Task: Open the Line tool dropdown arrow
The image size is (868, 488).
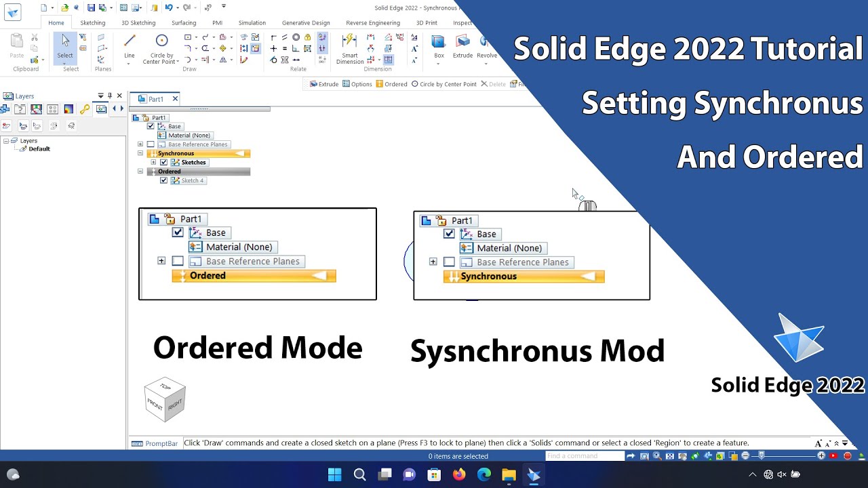Action: 129,64
